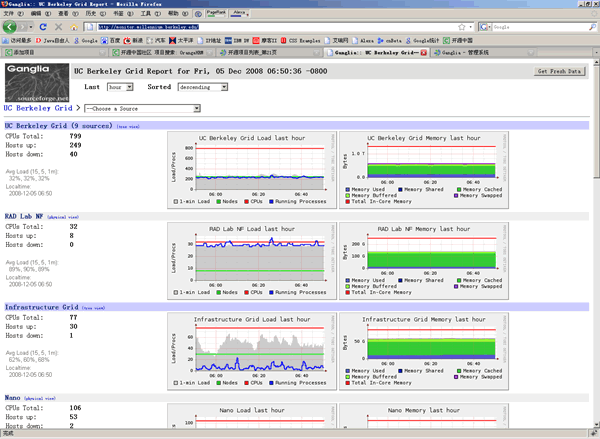Expand the Last time range dropdown

pos(119,88)
